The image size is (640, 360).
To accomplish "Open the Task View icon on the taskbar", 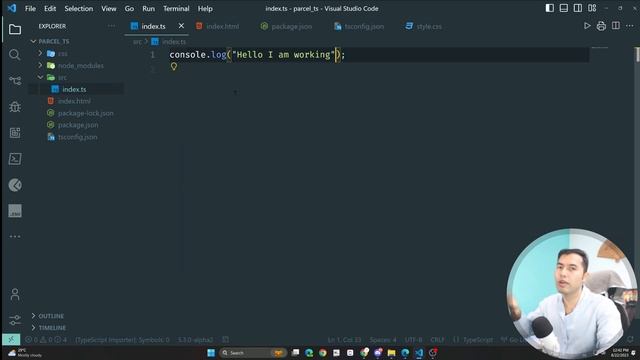I will (x=296, y=353).
